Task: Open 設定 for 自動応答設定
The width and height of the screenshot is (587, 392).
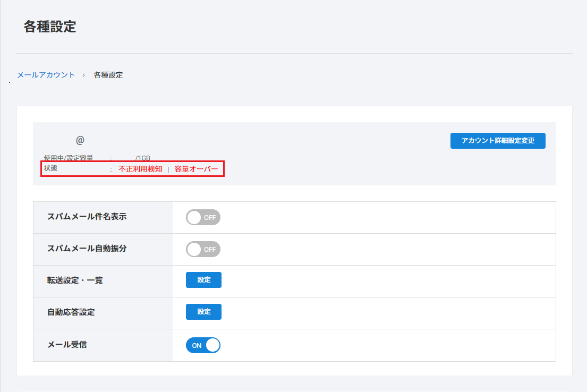Action: tap(203, 312)
